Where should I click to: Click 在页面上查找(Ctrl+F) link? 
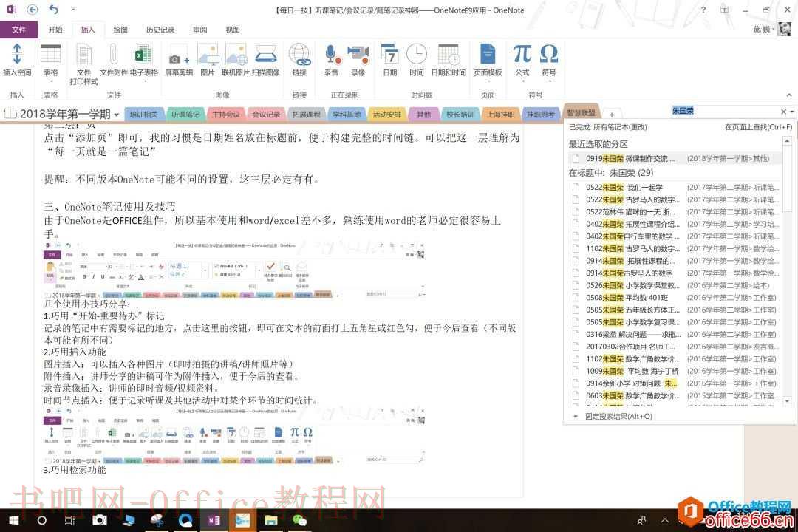click(758, 127)
